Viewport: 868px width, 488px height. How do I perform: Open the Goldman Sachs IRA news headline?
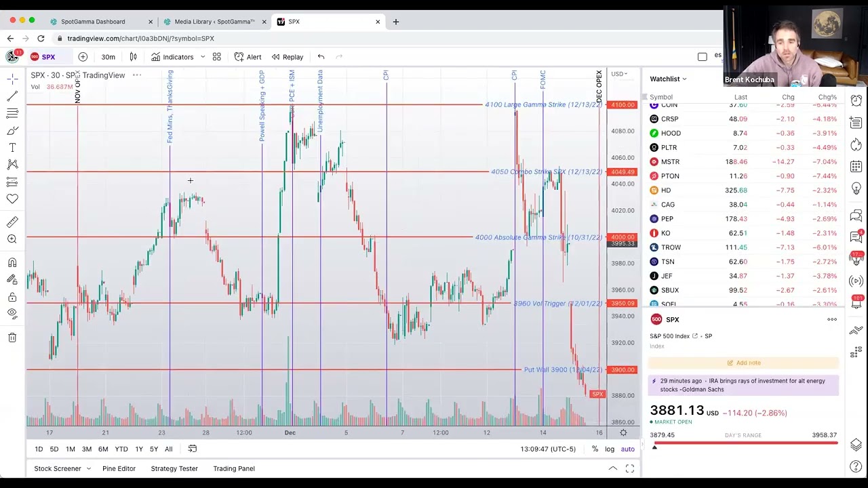(744, 385)
